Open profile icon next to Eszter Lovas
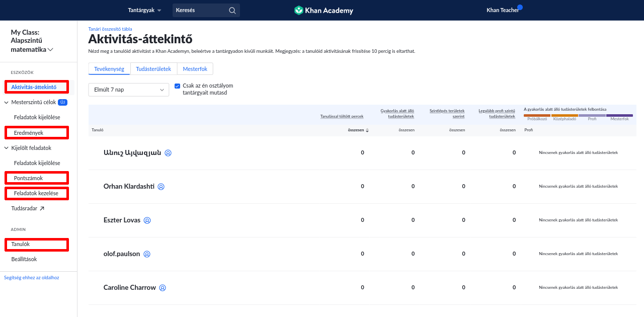The image size is (644, 317). coord(147,220)
